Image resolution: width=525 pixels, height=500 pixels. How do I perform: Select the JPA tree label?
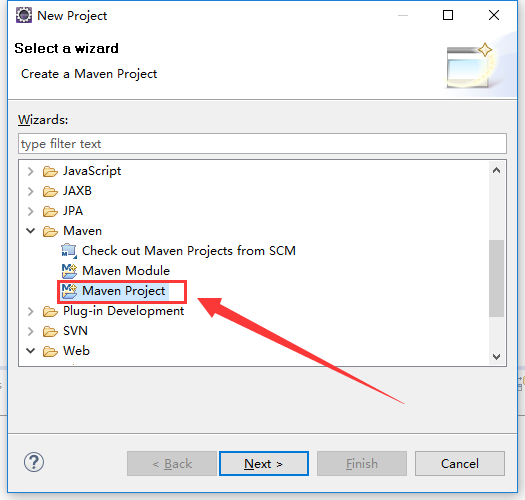[73, 211]
